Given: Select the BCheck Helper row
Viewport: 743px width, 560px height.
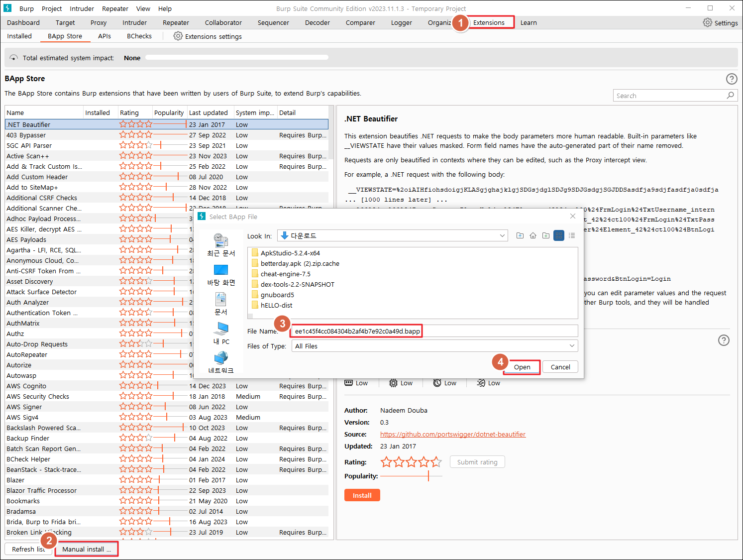Looking at the screenshot, I should point(167,459).
